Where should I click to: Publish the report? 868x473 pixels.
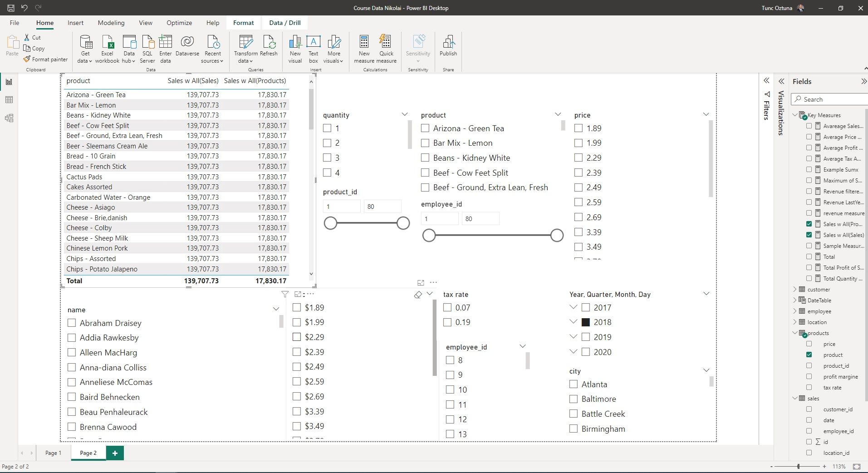tap(448, 45)
